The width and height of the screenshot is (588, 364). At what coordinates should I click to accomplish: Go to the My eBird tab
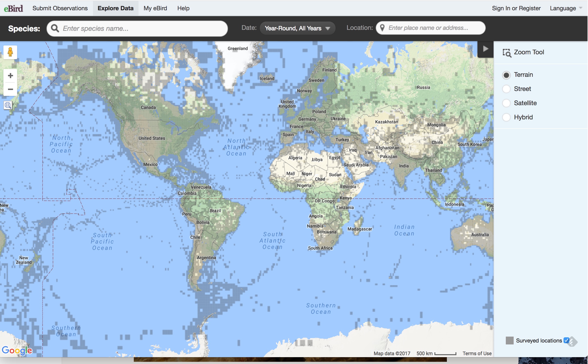click(x=155, y=8)
